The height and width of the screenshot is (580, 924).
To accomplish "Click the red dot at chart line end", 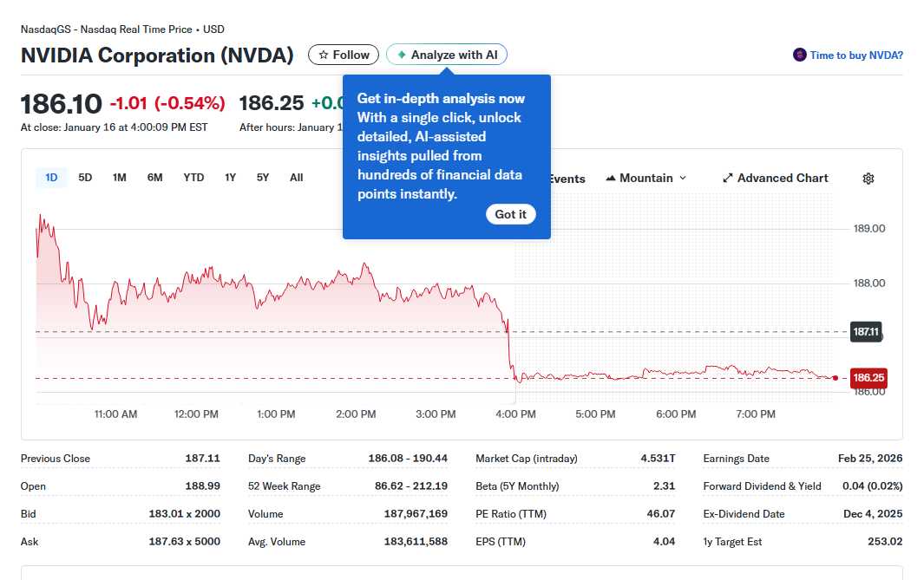I will point(835,378).
